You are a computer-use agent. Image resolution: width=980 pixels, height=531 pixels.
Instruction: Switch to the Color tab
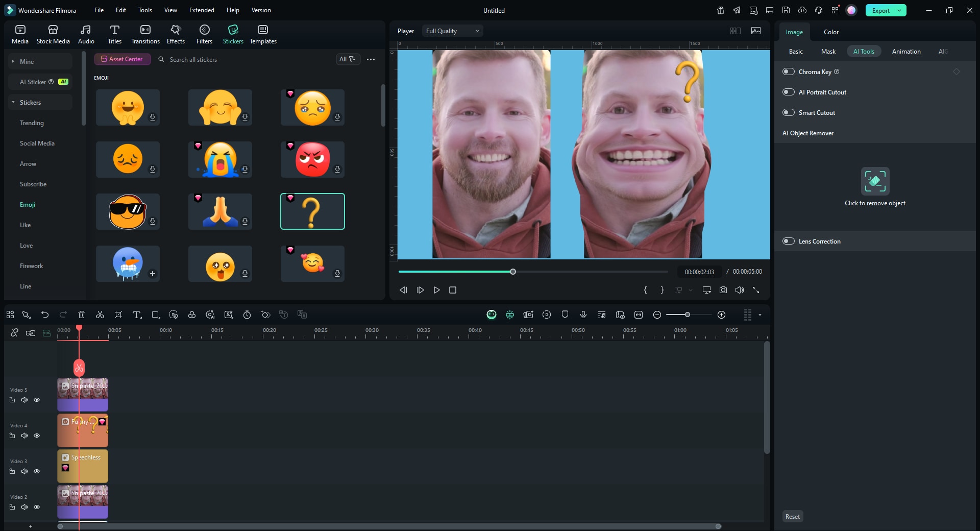[x=831, y=32]
